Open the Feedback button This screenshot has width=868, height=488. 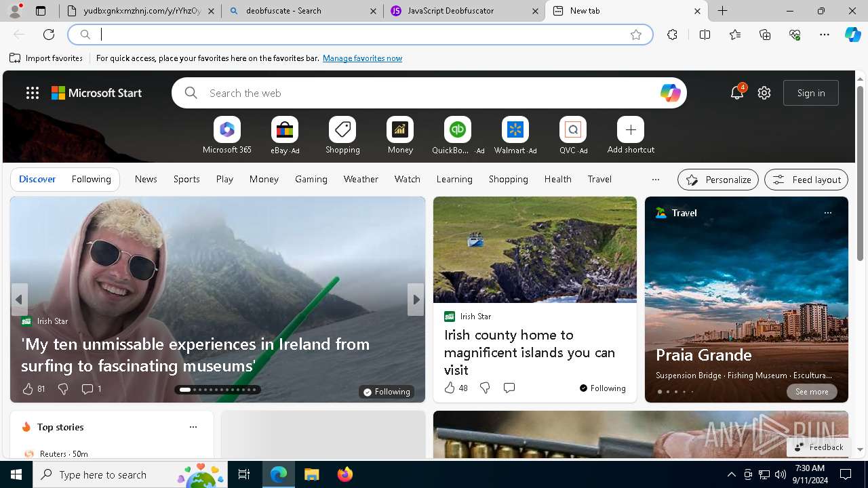(818, 447)
